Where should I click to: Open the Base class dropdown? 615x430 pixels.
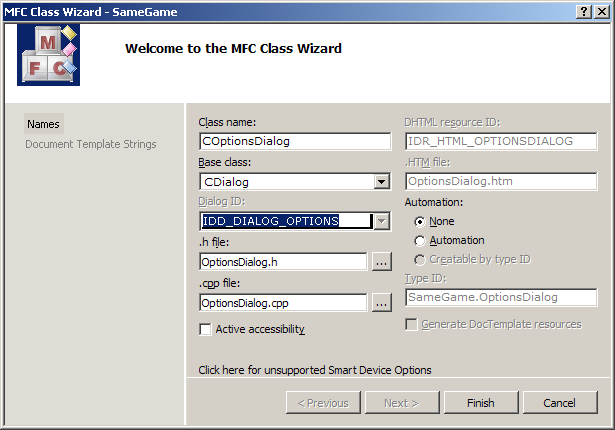381,182
